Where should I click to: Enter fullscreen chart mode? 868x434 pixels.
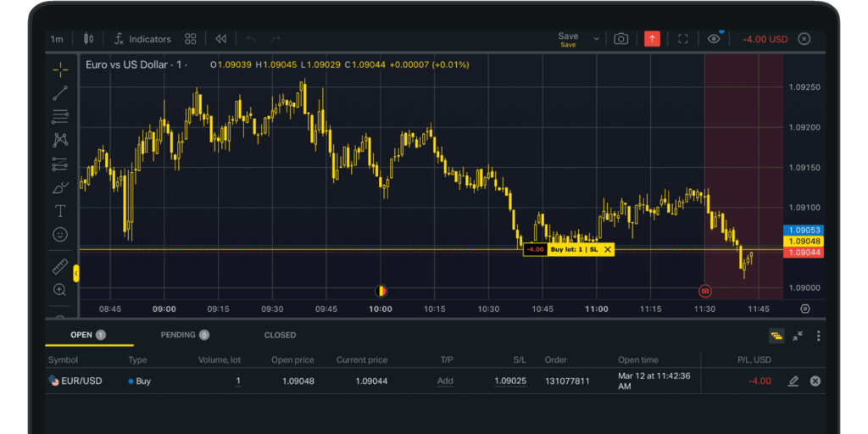point(683,39)
